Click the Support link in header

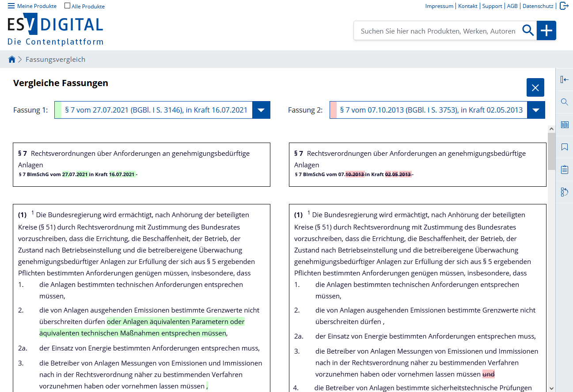point(492,6)
